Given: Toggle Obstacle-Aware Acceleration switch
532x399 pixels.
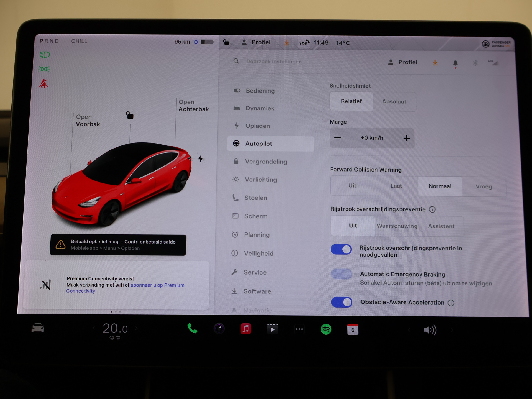Looking at the screenshot, I should [x=342, y=302].
